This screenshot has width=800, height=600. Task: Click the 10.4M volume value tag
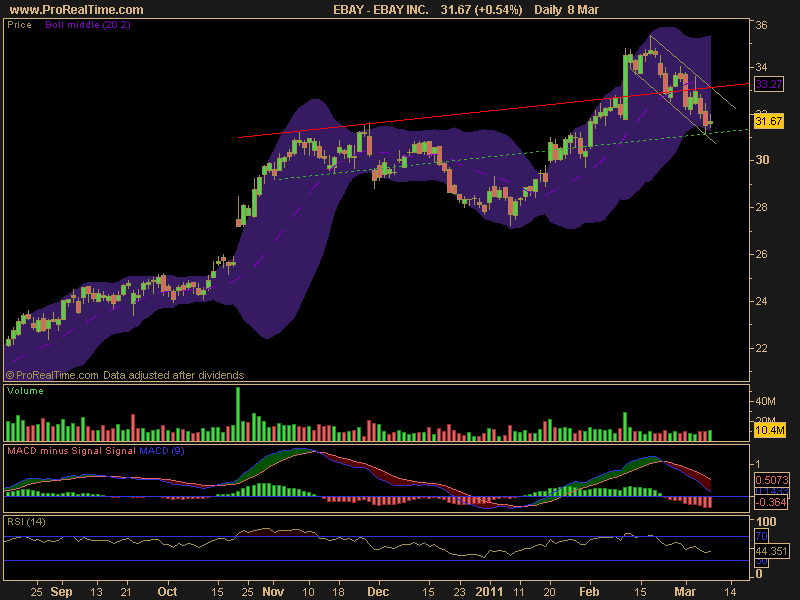tap(769, 430)
